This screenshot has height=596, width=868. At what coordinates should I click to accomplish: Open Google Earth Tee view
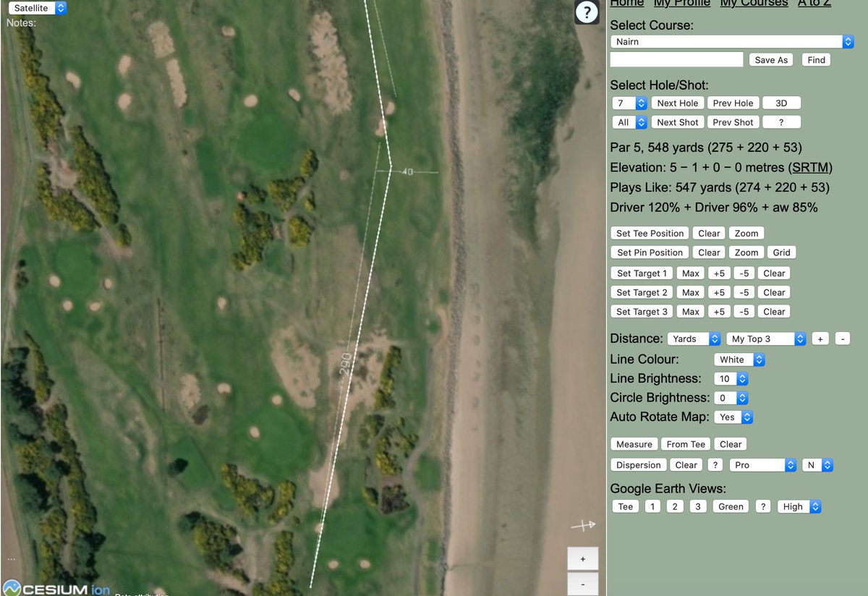[626, 507]
